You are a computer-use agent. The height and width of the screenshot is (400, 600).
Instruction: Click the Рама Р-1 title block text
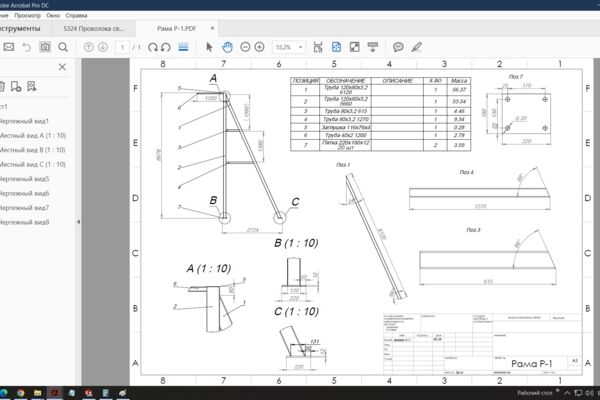[x=532, y=364]
